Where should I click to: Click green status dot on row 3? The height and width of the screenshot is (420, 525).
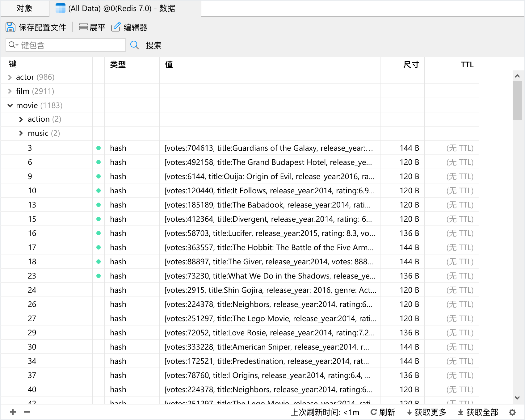pyautogui.click(x=99, y=148)
